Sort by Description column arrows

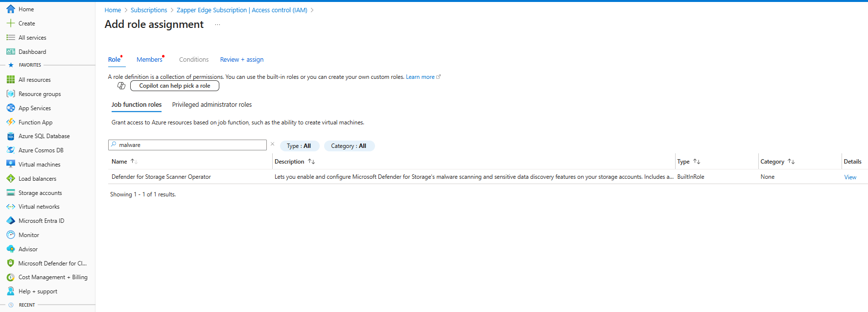tap(311, 161)
